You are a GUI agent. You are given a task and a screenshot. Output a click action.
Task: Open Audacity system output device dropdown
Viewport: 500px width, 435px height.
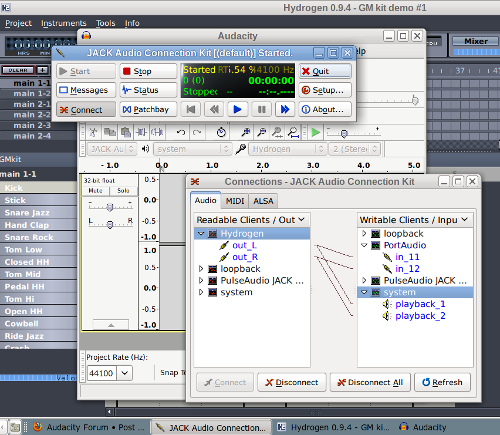tap(193, 149)
